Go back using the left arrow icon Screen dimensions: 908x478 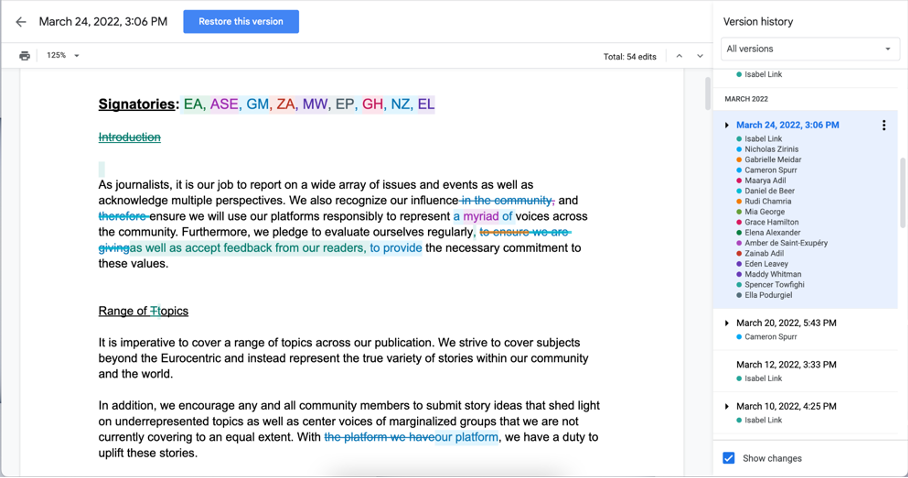(x=21, y=22)
